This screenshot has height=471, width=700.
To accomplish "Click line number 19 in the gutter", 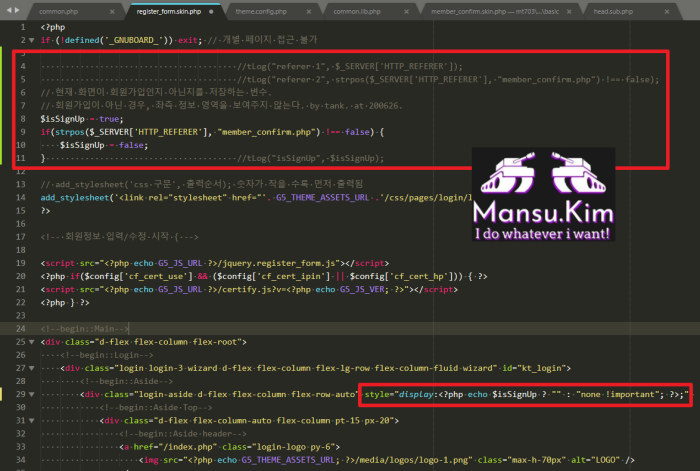I will [21, 263].
